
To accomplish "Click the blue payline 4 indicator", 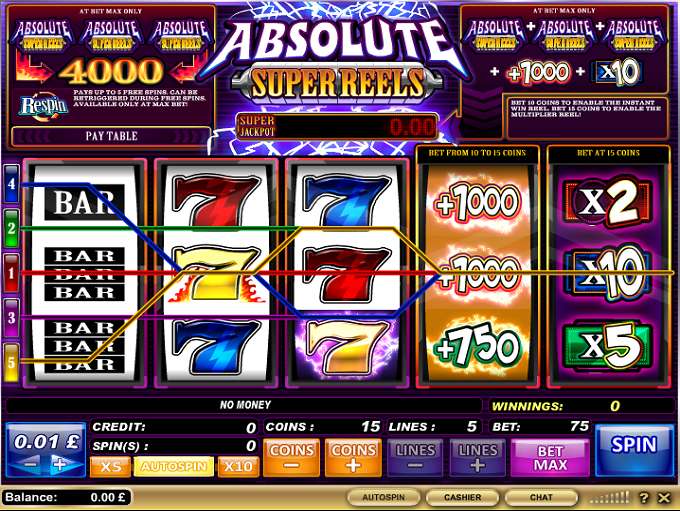I will pyautogui.click(x=11, y=184).
